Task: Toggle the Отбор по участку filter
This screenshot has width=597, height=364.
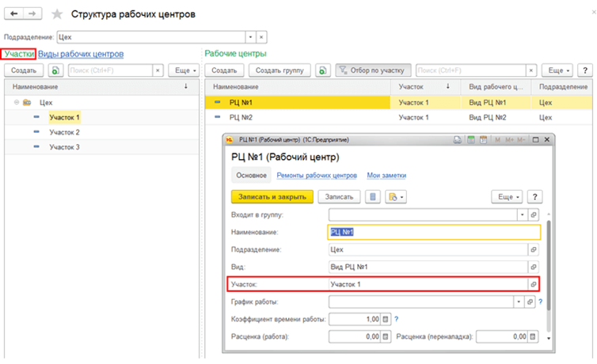Action: (x=374, y=70)
